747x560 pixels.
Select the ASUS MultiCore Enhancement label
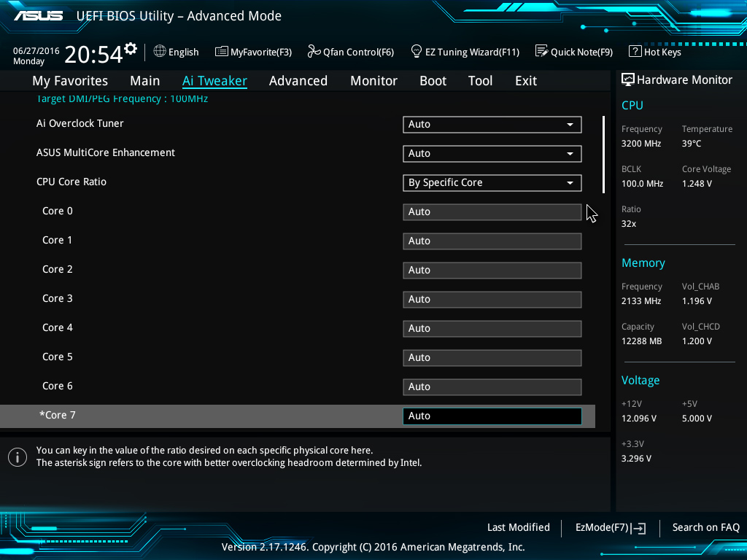(x=106, y=152)
